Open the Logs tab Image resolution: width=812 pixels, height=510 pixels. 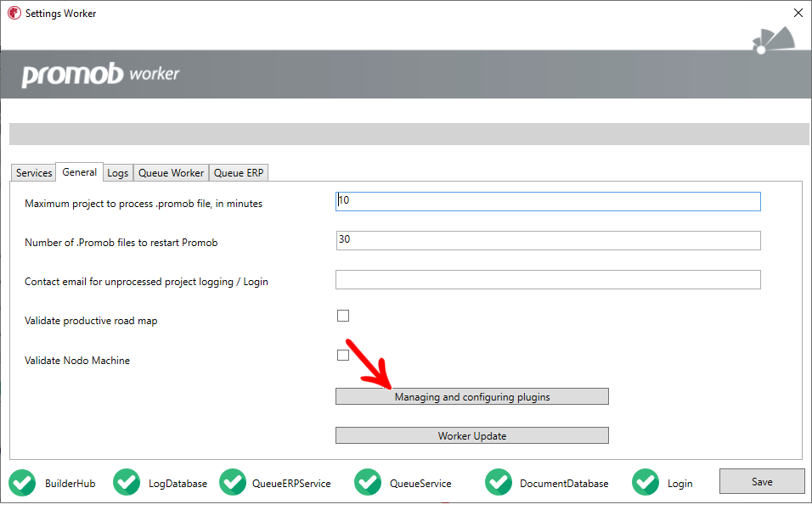(117, 173)
